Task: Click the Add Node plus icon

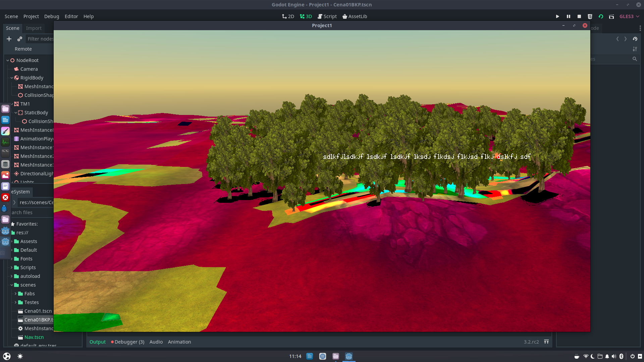Action: (9, 39)
